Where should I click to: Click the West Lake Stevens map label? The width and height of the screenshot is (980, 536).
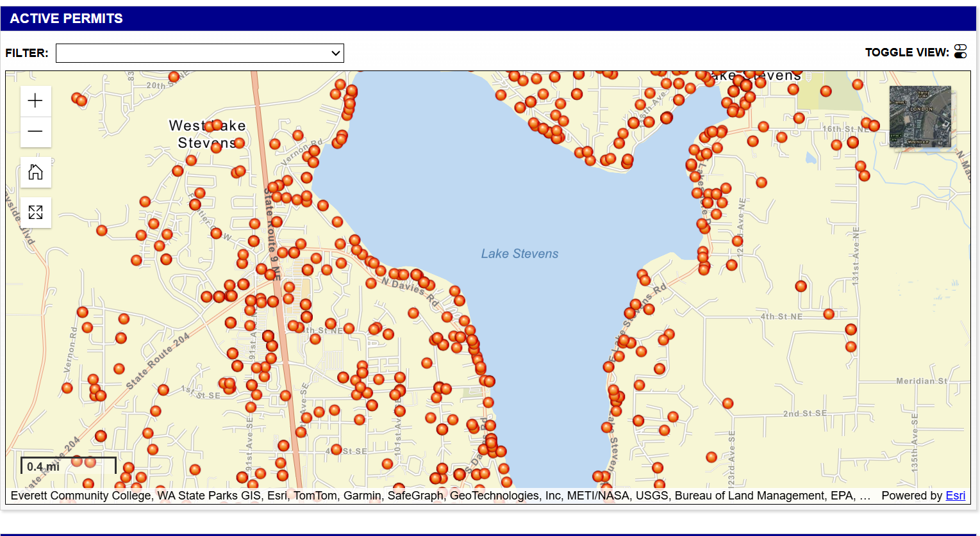tap(206, 134)
